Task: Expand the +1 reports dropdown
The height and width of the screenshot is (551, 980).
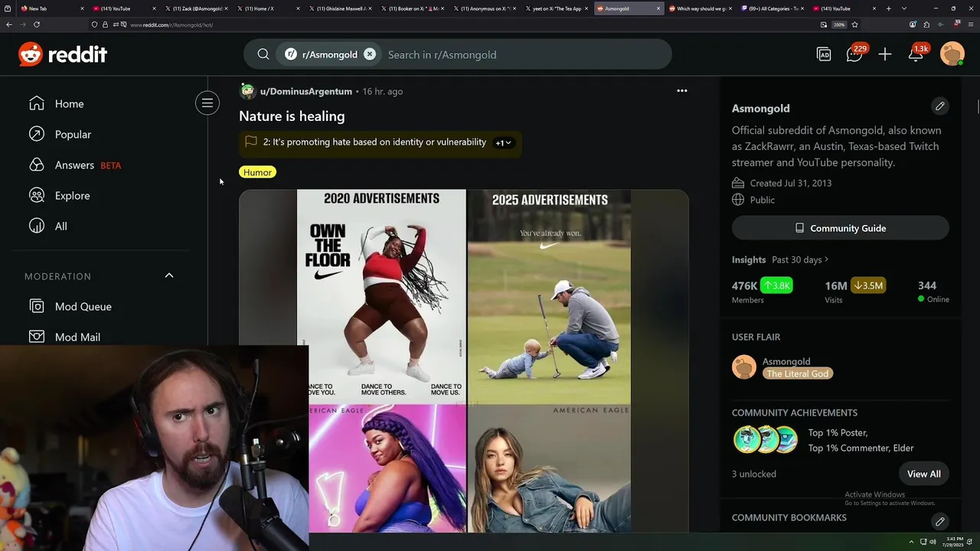Action: click(x=504, y=143)
